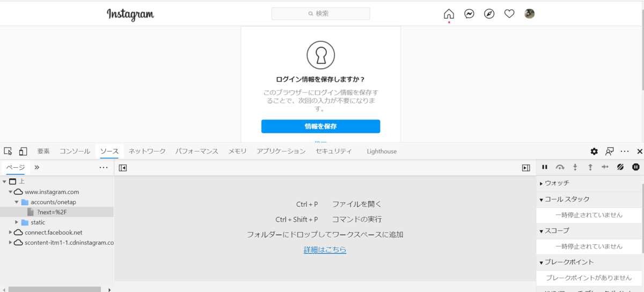Switch to the コンソール tab

[x=75, y=151]
